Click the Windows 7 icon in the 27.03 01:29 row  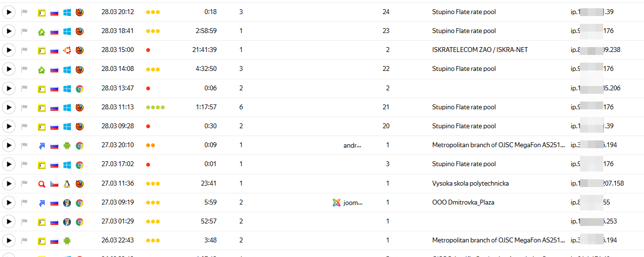67,222
